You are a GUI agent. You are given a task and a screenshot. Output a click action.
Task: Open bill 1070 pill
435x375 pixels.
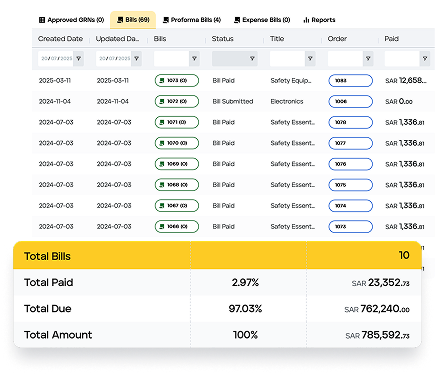pyautogui.click(x=177, y=143)
